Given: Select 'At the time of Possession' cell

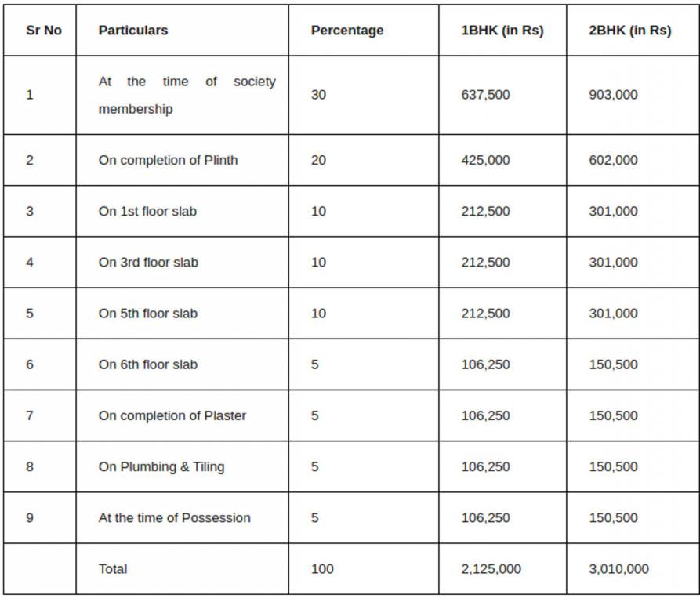Looking at the screenshot, I should tap(182, 517).
